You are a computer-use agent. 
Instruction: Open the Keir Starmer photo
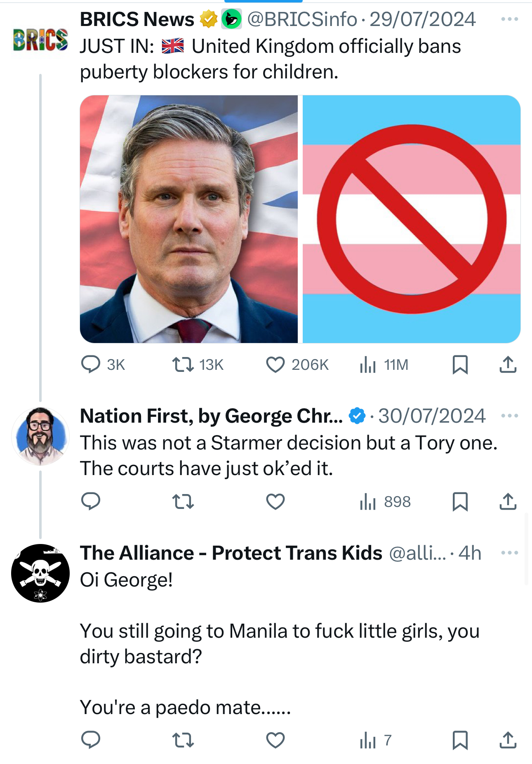189,219
